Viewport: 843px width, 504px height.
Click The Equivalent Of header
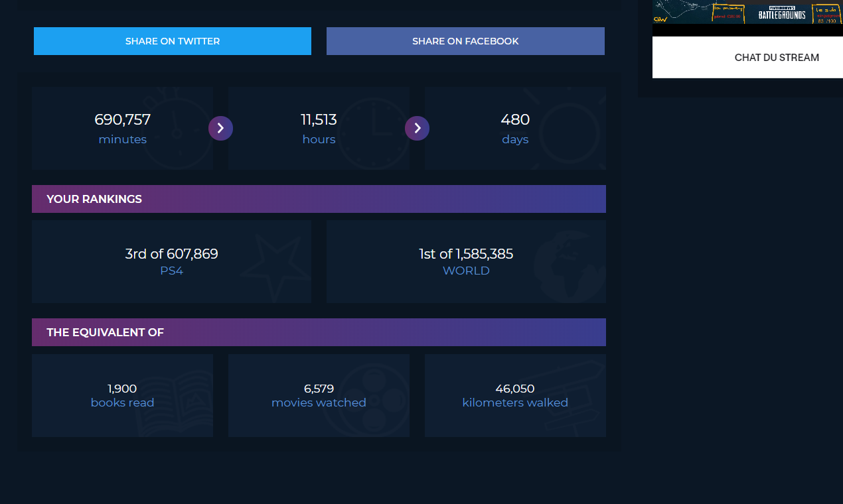319,332
